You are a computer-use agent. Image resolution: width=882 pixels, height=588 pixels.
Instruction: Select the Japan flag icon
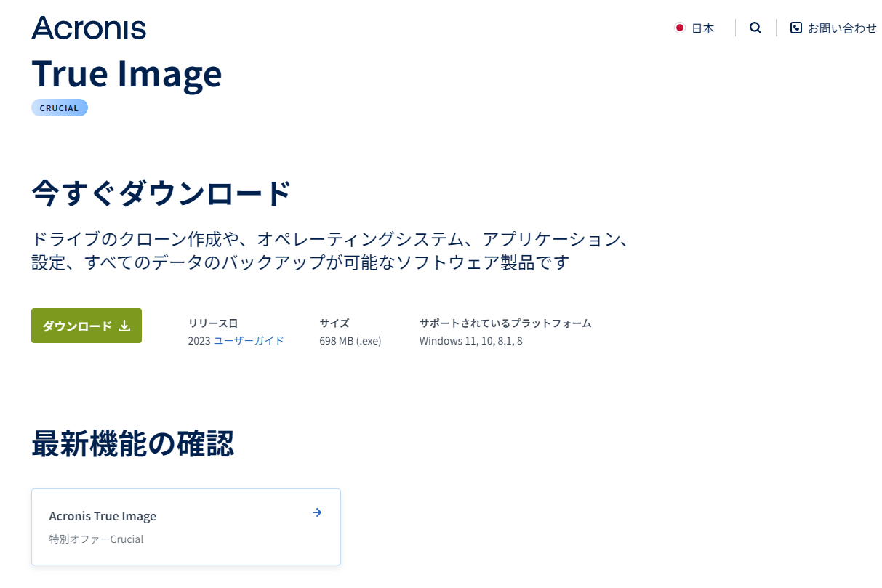[x=681, y=28]
